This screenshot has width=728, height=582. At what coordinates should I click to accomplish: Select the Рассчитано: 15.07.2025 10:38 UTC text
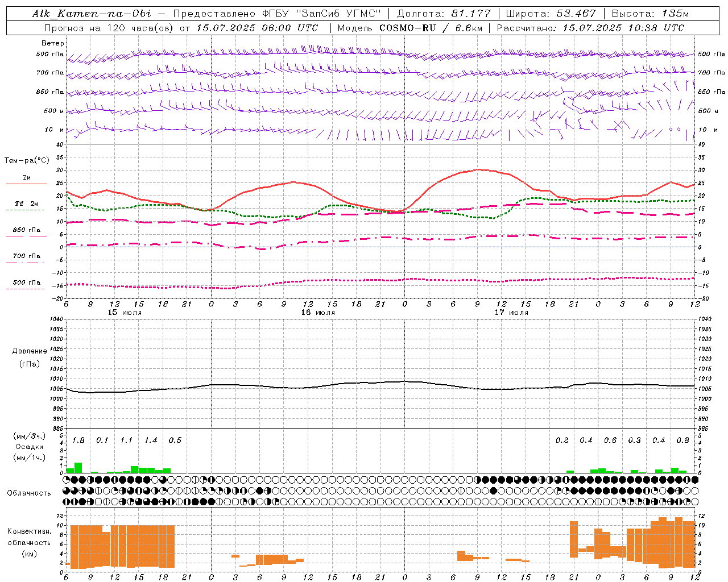point(590,28)
